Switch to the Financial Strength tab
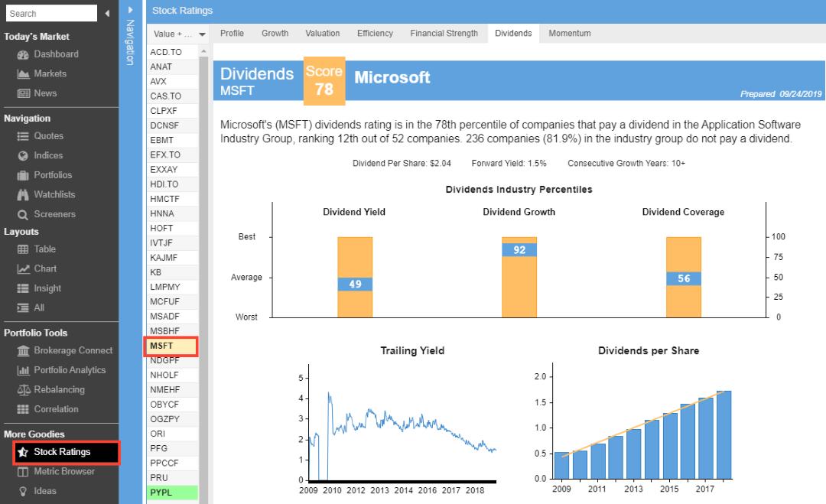This screenshot has width=826, height=504. click(x=444, y=33)
